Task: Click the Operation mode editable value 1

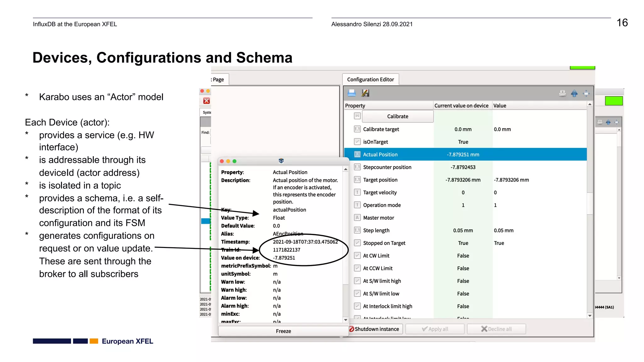Action: pos(495,205)
